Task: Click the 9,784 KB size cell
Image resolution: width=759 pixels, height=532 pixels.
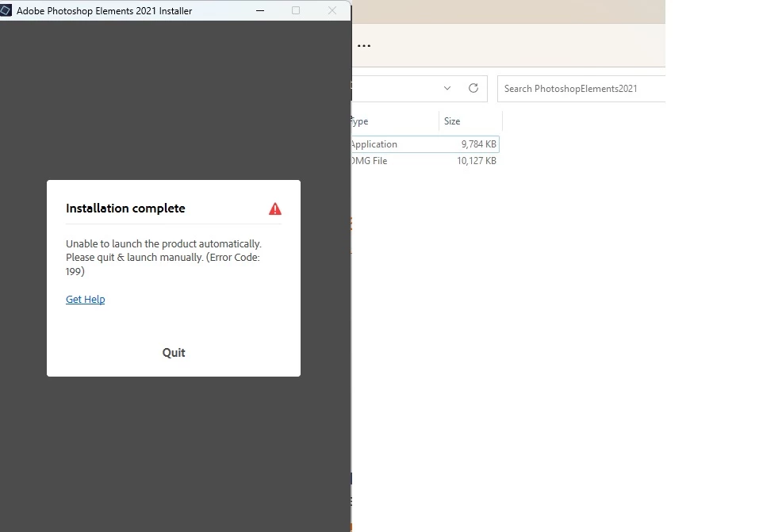Action: point(478,144)
